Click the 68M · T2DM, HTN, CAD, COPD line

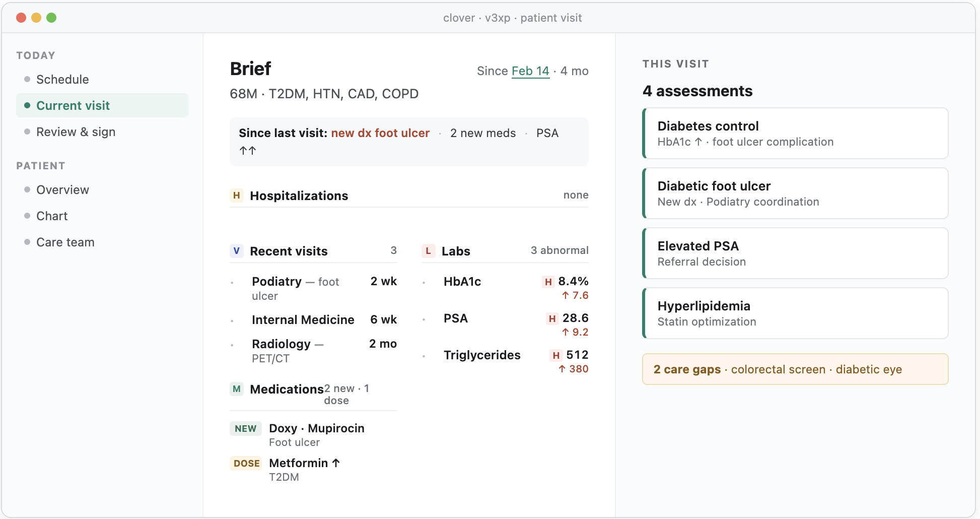tap(324, 94)
